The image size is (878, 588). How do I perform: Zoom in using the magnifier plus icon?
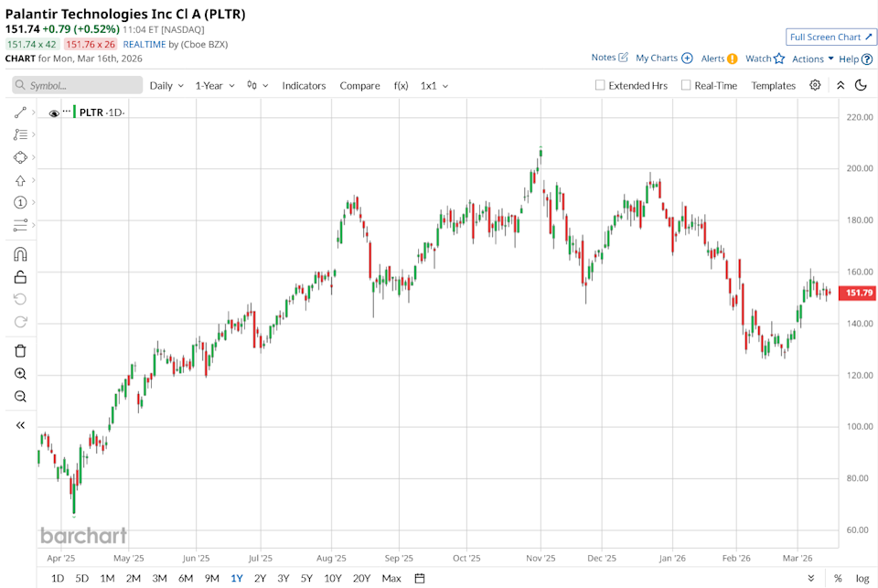(x=20, y=374)
